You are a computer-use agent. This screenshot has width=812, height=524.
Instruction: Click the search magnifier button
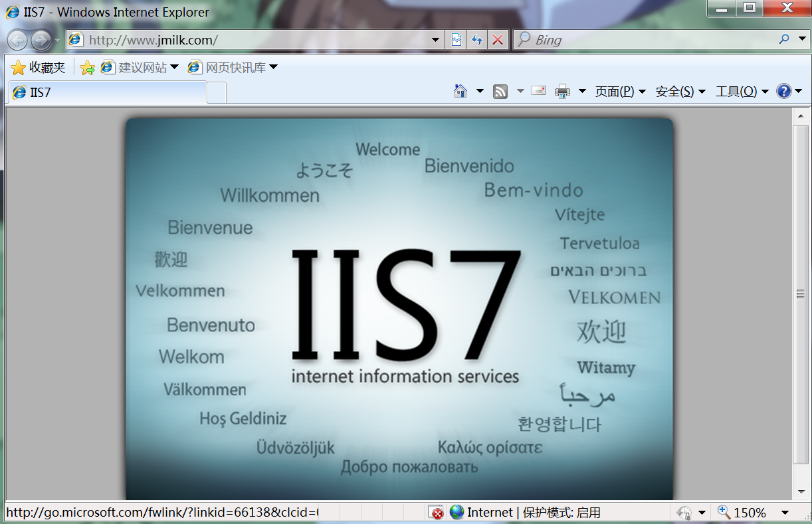point(785,39)
